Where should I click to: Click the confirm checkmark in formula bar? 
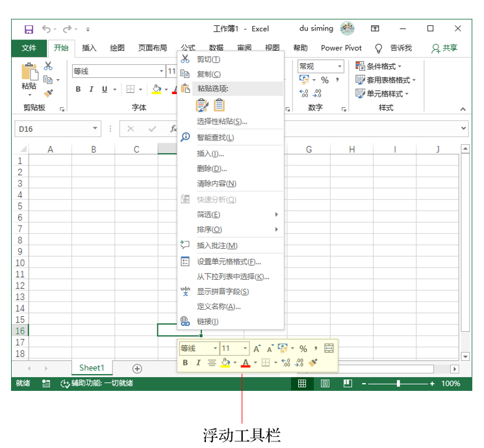[x=152, y=129]
